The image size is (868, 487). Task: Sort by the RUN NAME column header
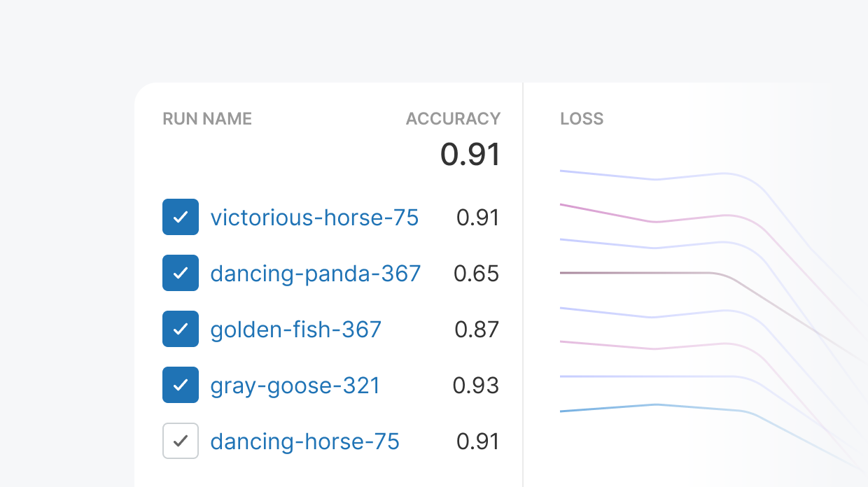pyautogui.click(x=207, y=119)
